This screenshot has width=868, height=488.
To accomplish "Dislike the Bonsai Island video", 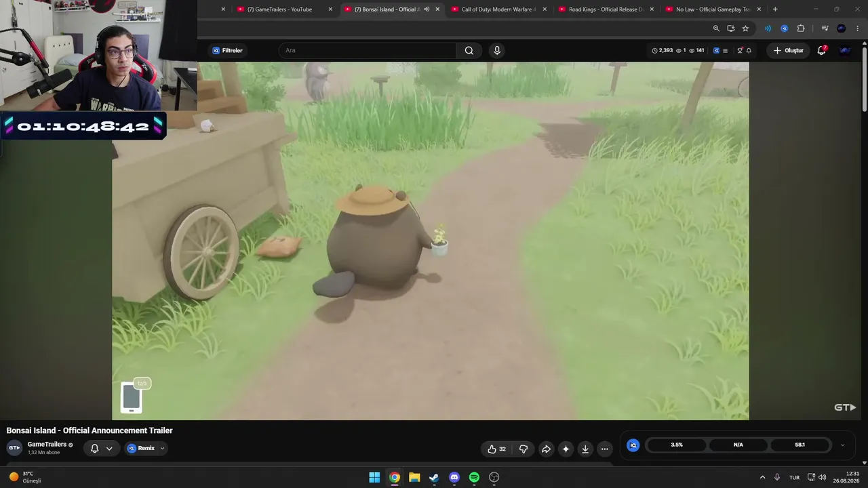I will [523, 449].
